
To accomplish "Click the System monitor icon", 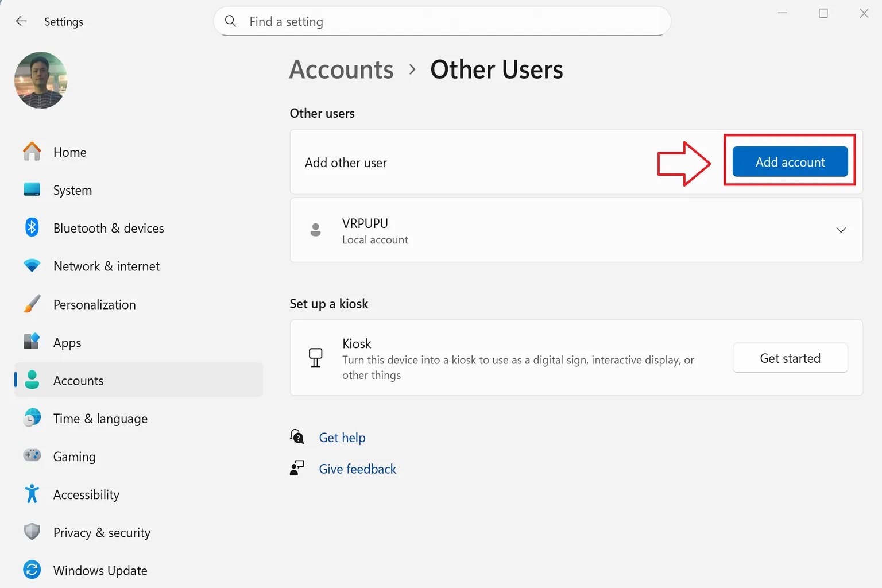I will [x=32, y=189].
